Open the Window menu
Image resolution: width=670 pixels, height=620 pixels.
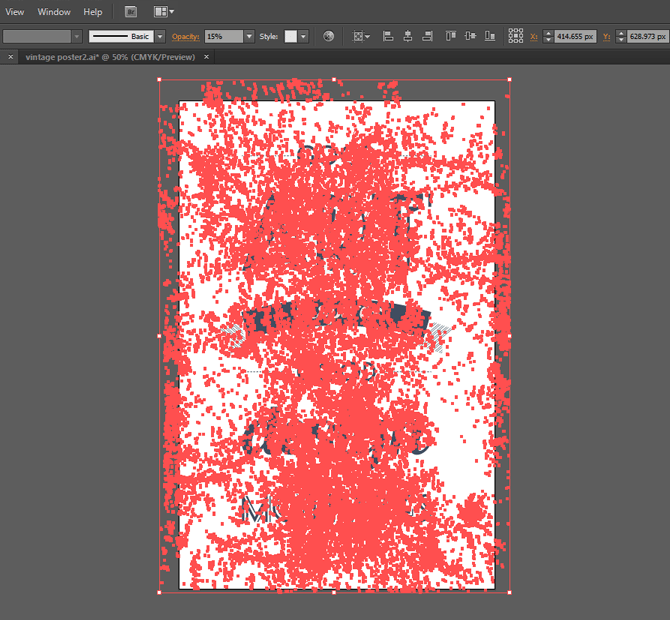click(54, 12)
